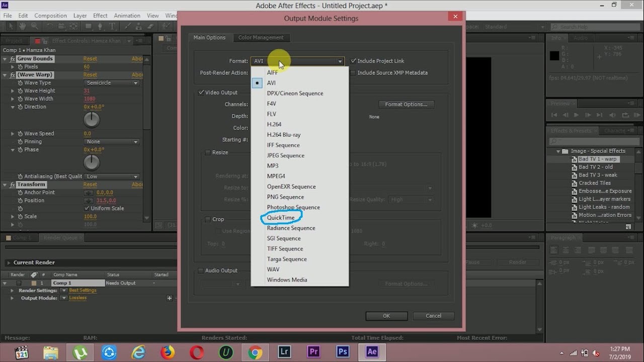Click the Pixels stopwatch icon
Viewport: 644px width, 362px height.
pyautogui.click(x=21, y=67)
